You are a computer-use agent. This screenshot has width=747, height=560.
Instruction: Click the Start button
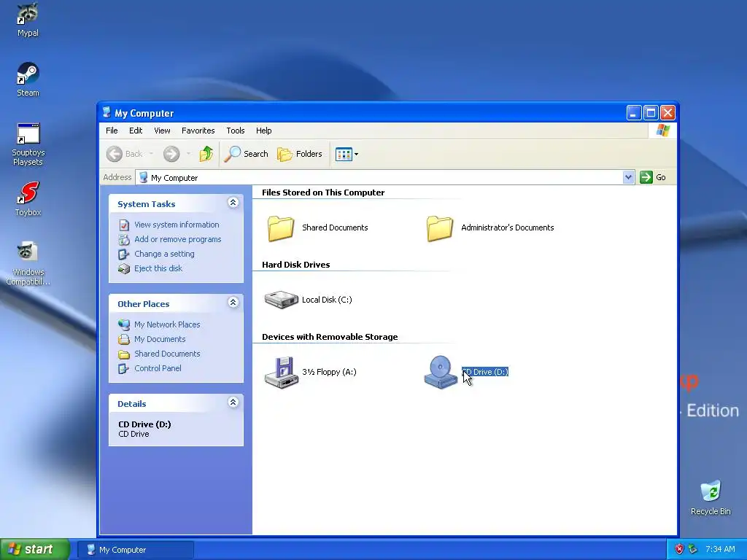pyautogui.click(x=35, y=549)
